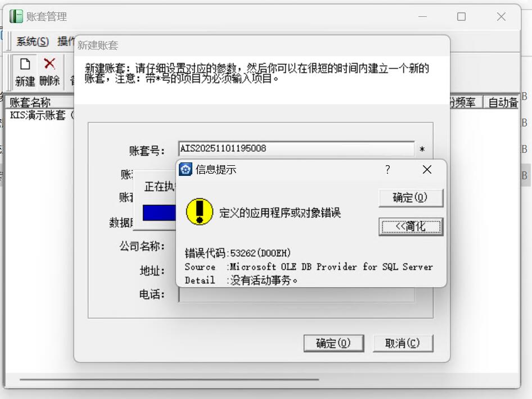Screen dimensions: 532x399
Task: Click 确定(O) in the error dialog
Action: (x=411, y=198)
